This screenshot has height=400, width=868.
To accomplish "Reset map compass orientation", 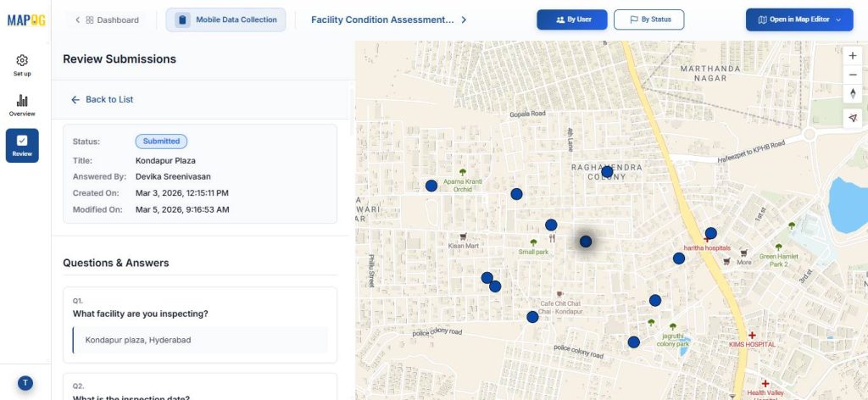I will pyautogui.click(x=853, y=93).
